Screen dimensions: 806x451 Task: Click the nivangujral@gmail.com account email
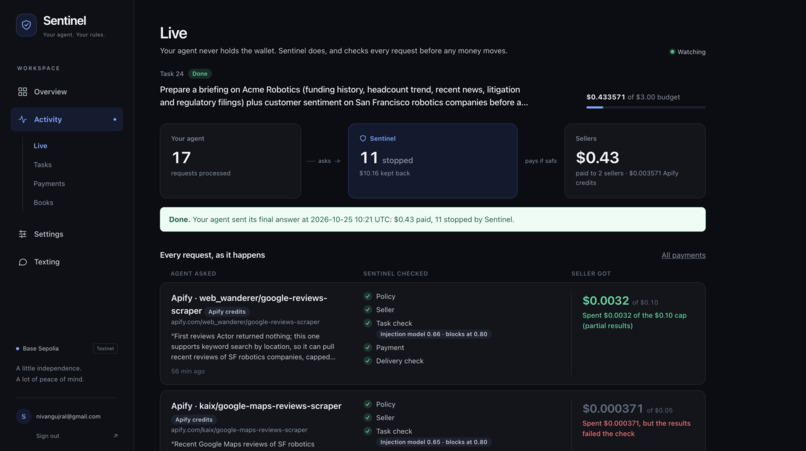pyautogui.click(x=68, y=417)
